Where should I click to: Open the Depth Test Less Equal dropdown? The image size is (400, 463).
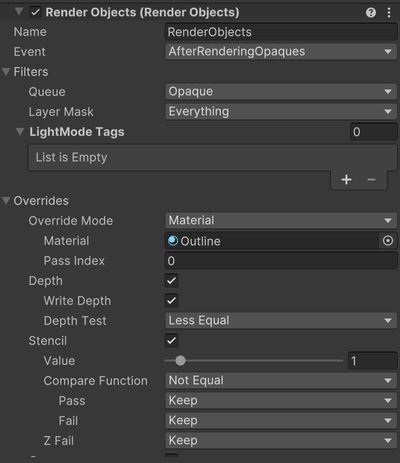click(281, 321)
